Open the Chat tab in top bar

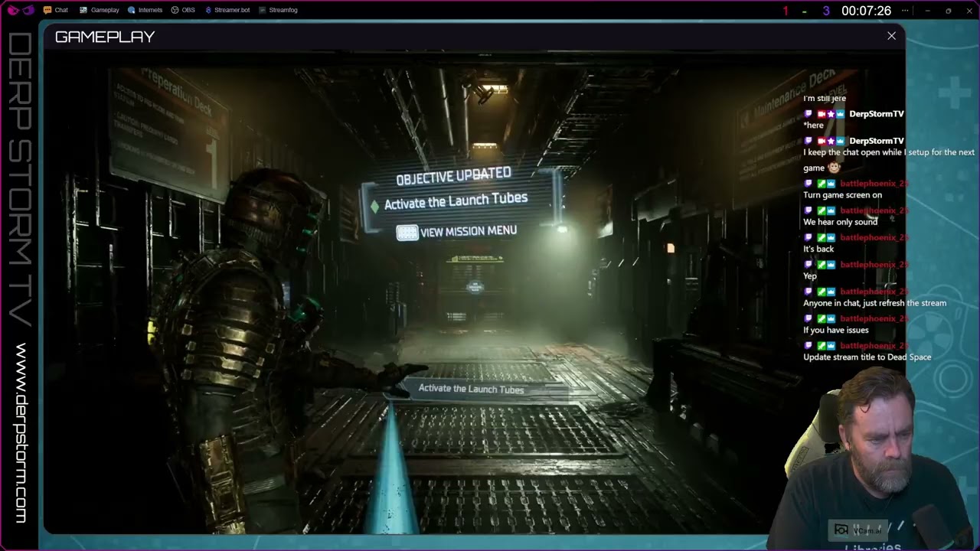56,10
